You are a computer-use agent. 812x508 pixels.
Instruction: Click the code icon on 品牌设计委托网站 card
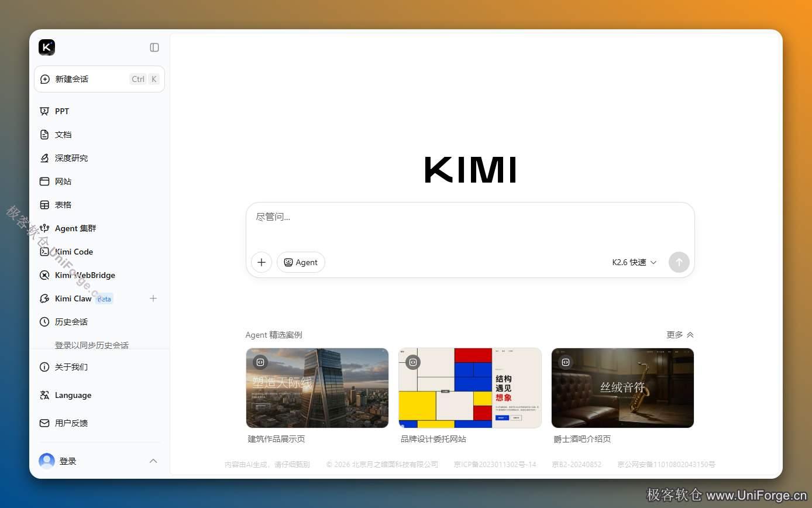(413, 362)
